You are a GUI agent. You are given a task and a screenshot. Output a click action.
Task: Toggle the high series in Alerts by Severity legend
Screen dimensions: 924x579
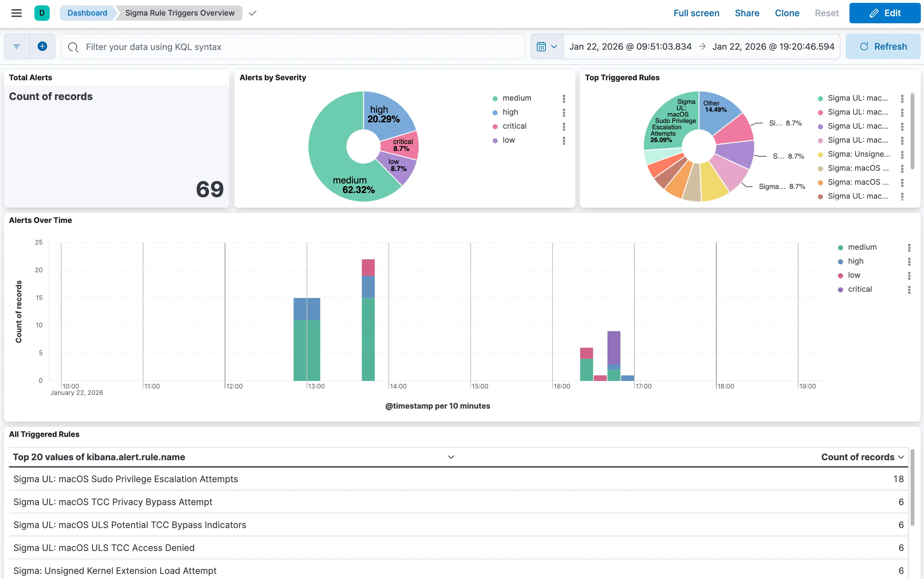pos(510,112)
